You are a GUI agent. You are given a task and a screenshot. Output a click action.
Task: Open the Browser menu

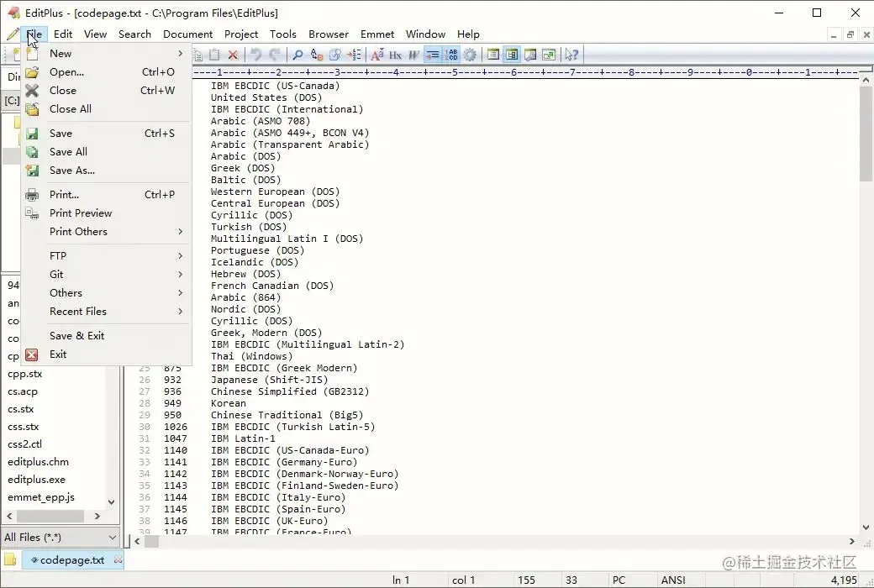pos(329,34)
